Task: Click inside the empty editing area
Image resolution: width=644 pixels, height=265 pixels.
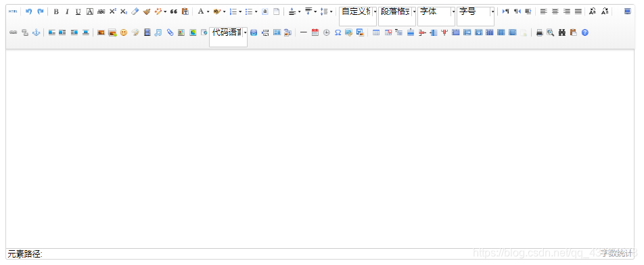Action: (320, 149)
